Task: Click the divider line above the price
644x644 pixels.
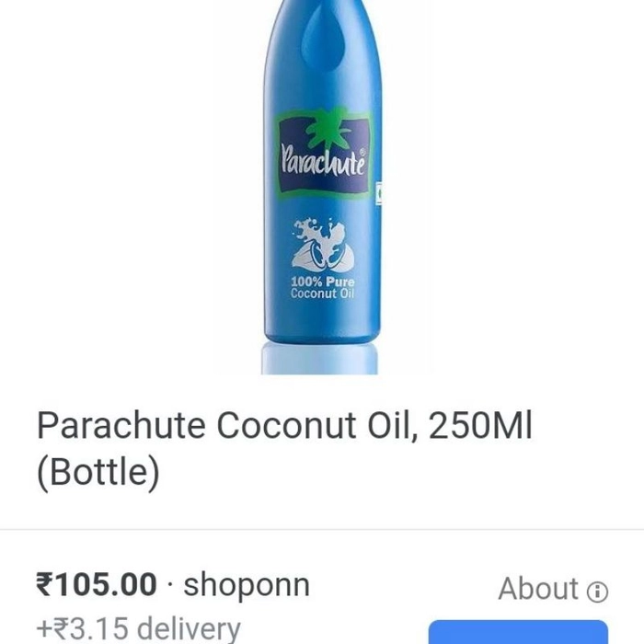Action: (x=322, y=530)
